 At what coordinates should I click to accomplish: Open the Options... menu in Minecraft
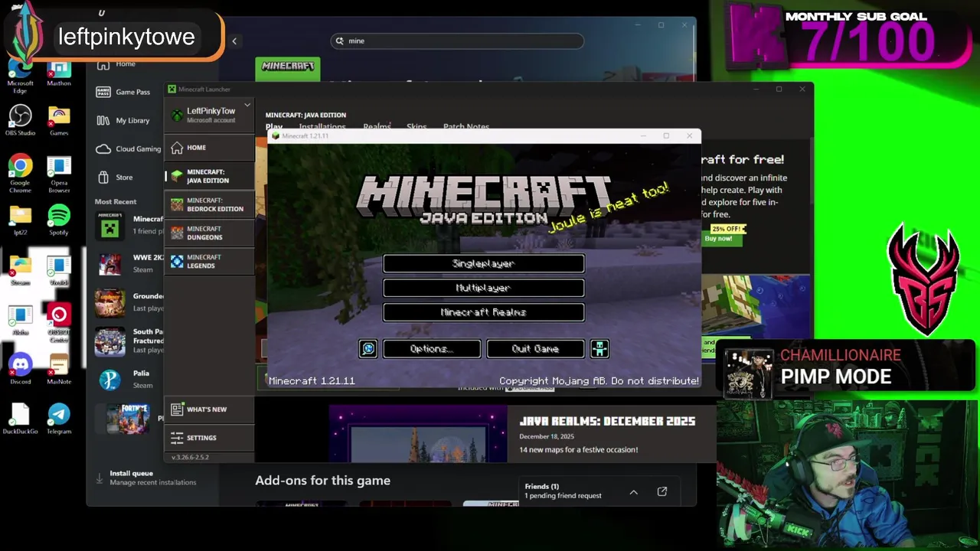click(432, 349)
